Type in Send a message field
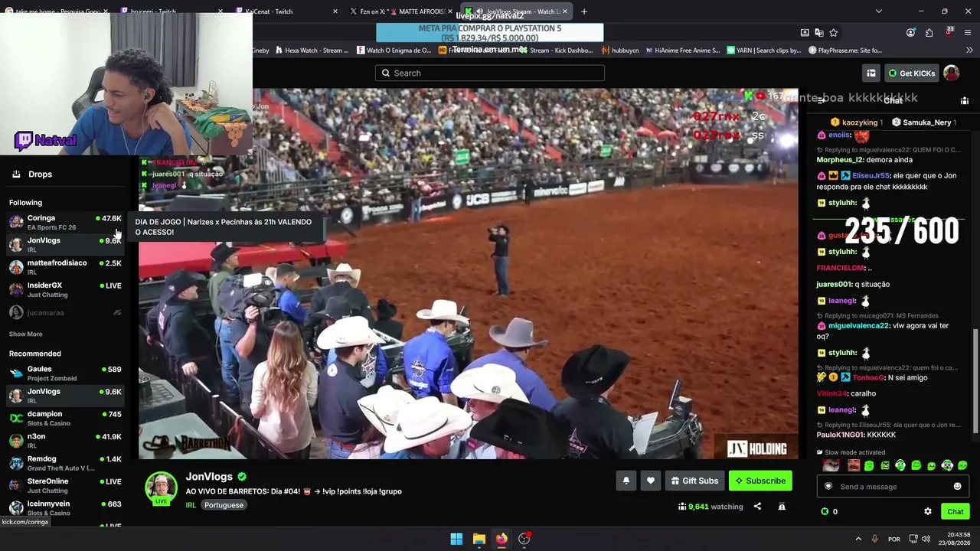The image size is (980, 551). click(893, 487)
